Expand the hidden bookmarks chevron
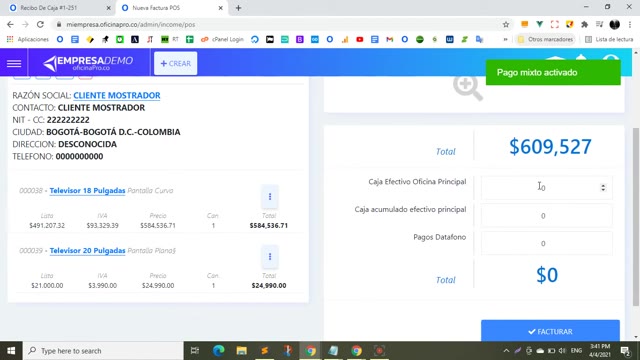This screenshot has height=360, width=640. 505,40
